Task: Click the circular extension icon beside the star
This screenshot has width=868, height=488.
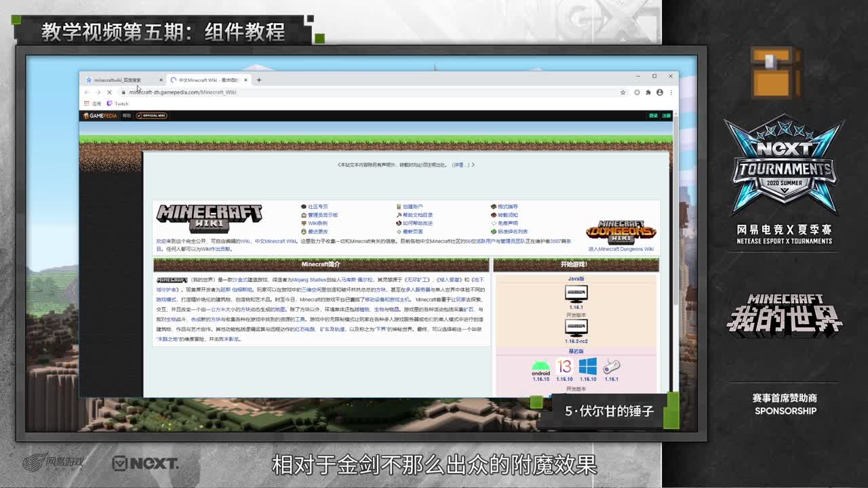Action: (x=637, y=92)
